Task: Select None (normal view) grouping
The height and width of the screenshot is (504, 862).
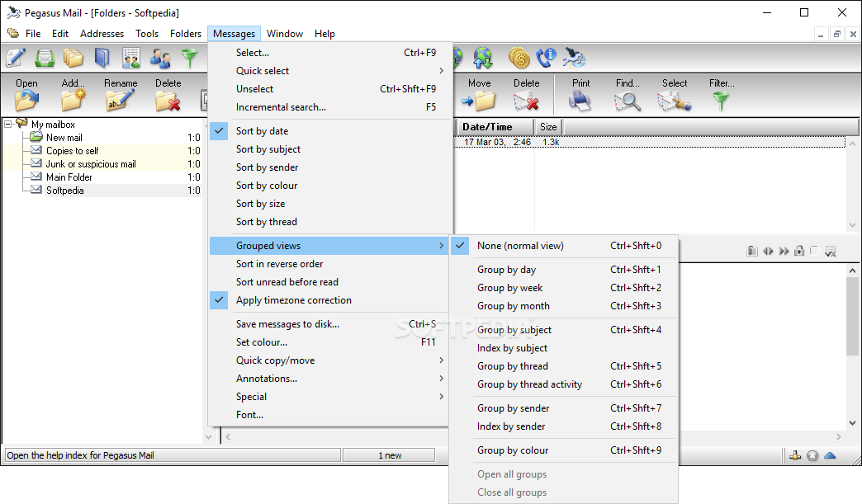Action: click(x=564, y=246)
